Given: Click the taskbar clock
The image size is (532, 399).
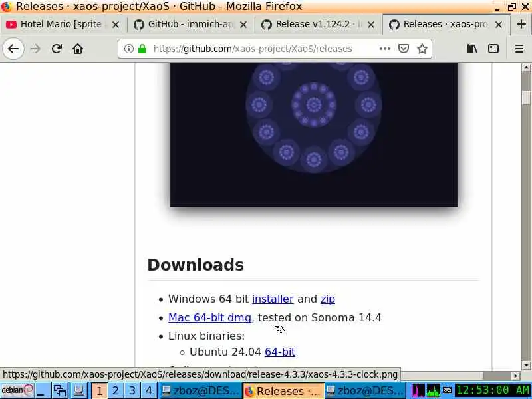Looking at the screenshot, I should click(x=493, y=390).
